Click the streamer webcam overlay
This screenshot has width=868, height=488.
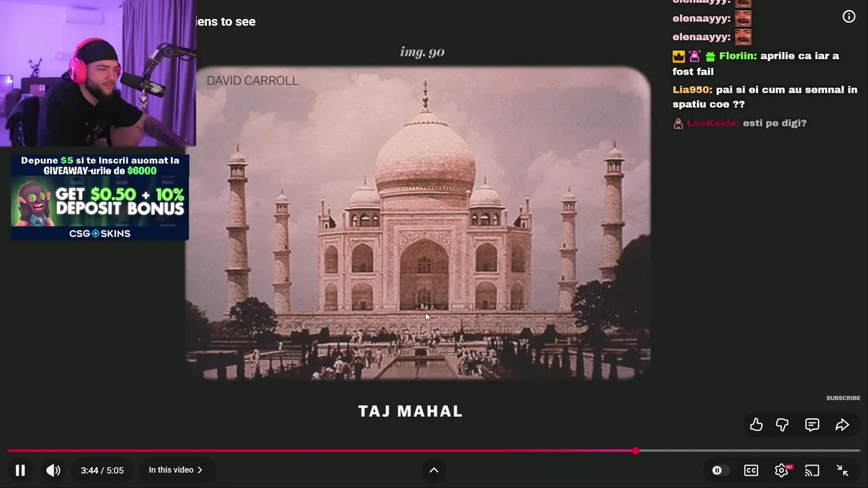pos(98,73)
